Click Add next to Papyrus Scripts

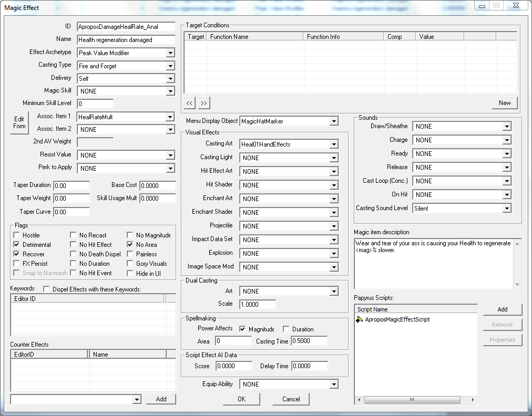[502, 309]
